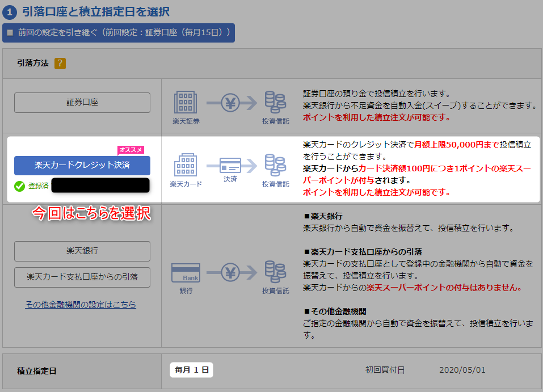Screen dimensions: 543x392
Task: Click the ■楽天銀行 description heading
Action: (x=323, y=216)
